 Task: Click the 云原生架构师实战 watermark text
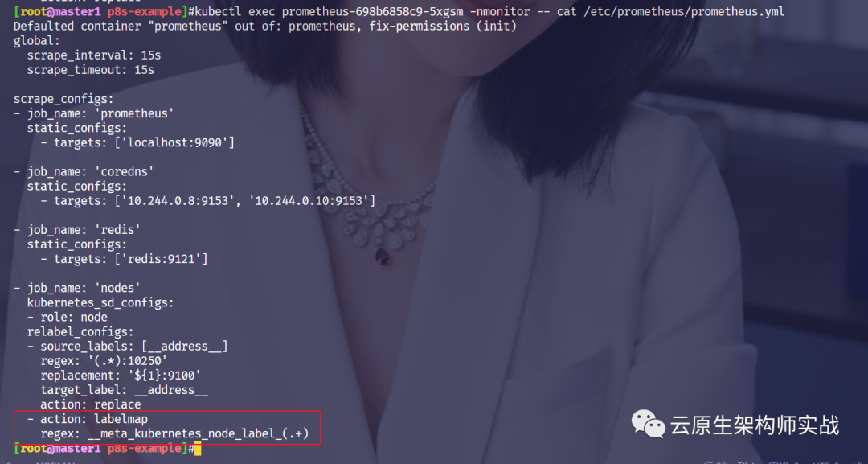[755, 425]
